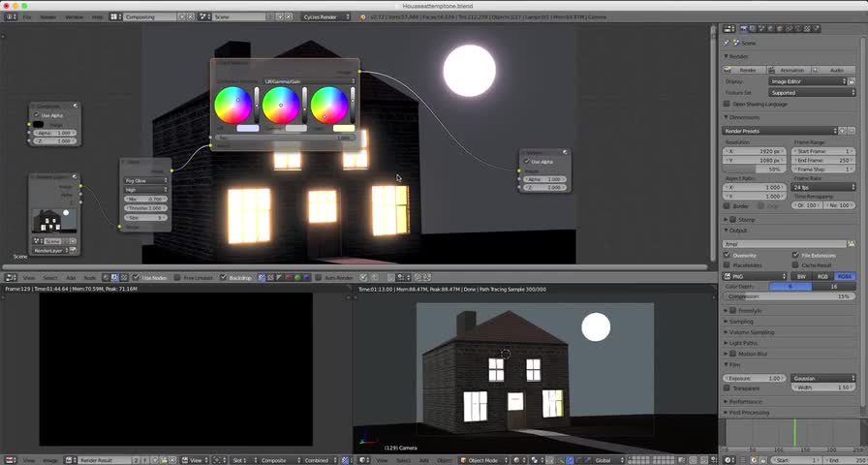Open the PNG file format dropdown
The image size is (868, 465).
(x=755, y=276)
